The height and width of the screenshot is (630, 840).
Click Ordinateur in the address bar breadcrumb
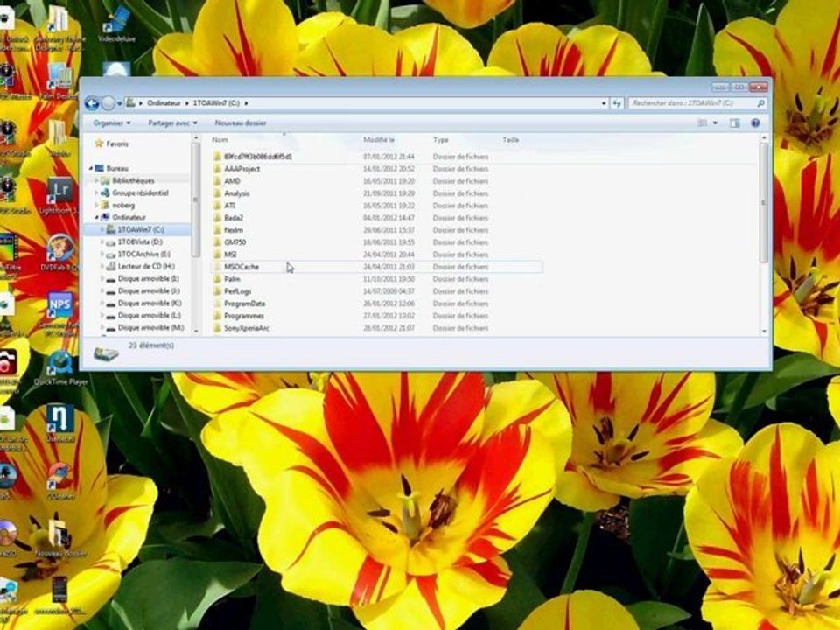coord(164,103)
